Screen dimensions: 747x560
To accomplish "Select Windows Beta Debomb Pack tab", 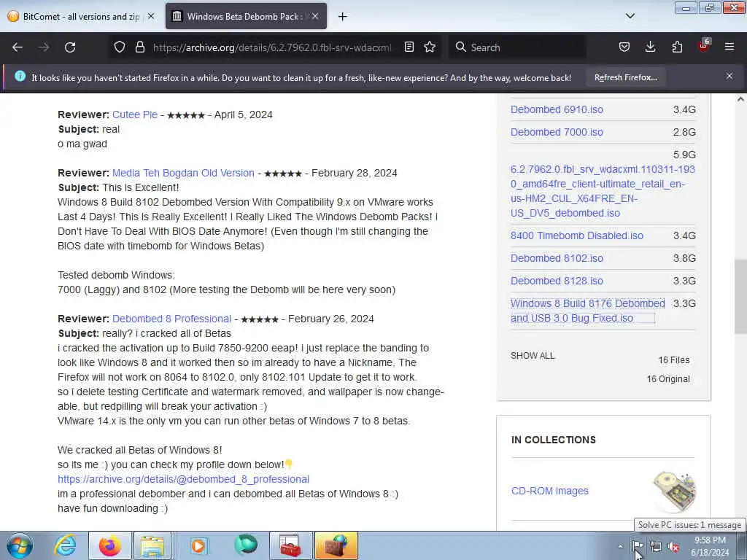I will tap(246, 17).
